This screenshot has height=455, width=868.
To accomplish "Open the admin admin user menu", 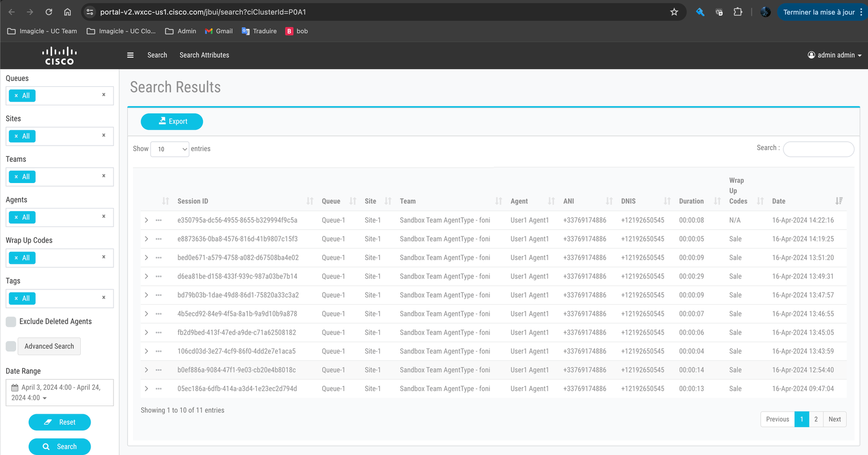I will (834, 55).
